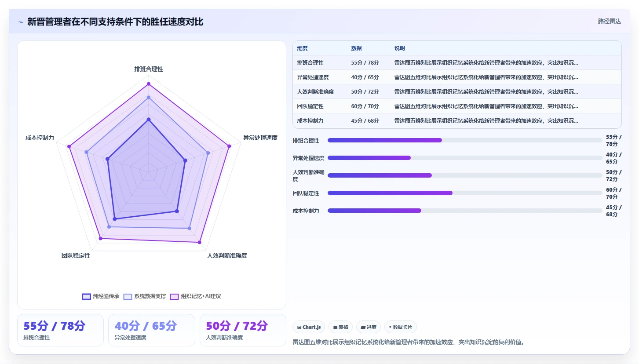
Task: Click the page title heading
Action: (115, 22)
